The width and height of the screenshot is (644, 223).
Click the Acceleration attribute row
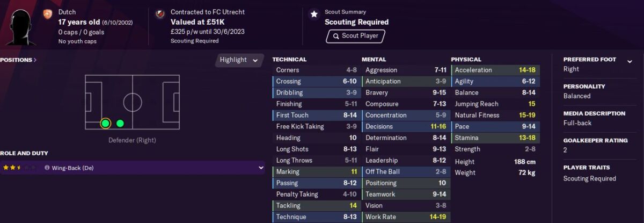point(495,70)
